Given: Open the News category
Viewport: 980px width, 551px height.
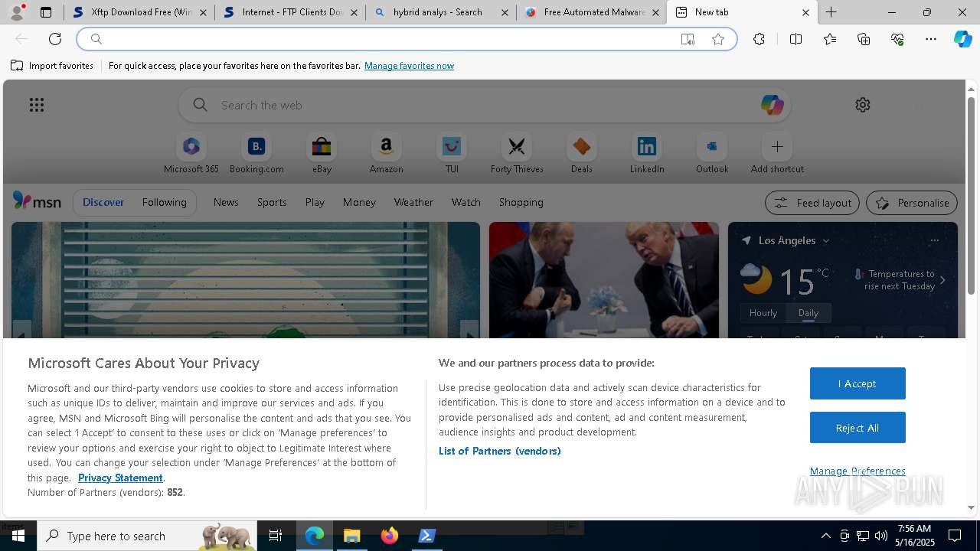Looking at the screenshot, I should tap(226, 202).
